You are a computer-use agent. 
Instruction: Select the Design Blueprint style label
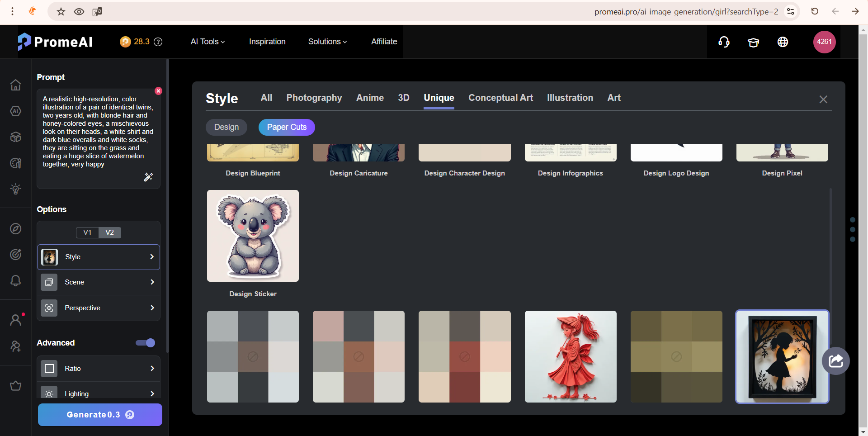pyautogui.click(x=253, y=173)
